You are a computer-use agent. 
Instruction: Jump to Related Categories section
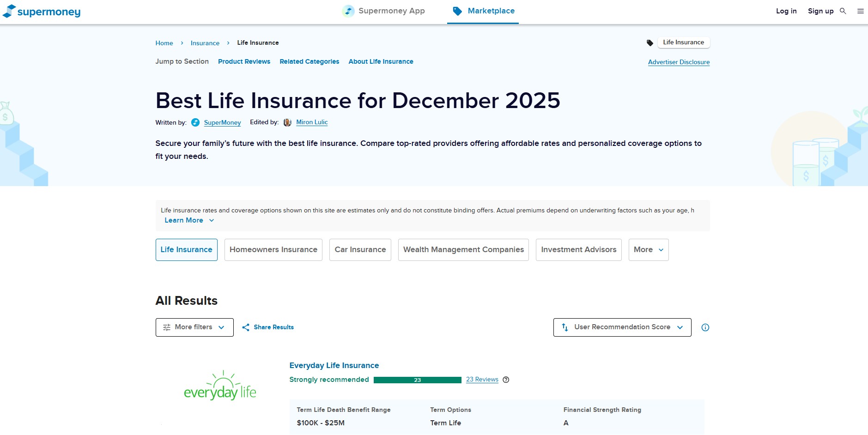tap(310, 61)
